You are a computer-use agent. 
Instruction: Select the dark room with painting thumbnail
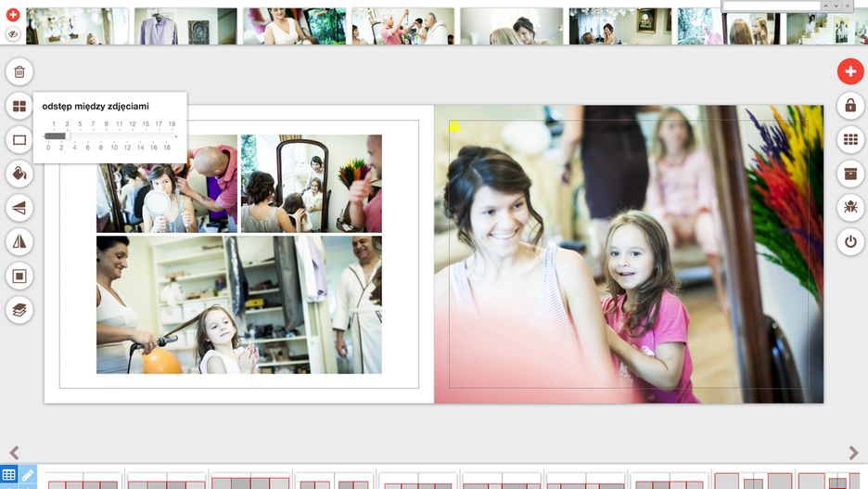tap(620, 26)
